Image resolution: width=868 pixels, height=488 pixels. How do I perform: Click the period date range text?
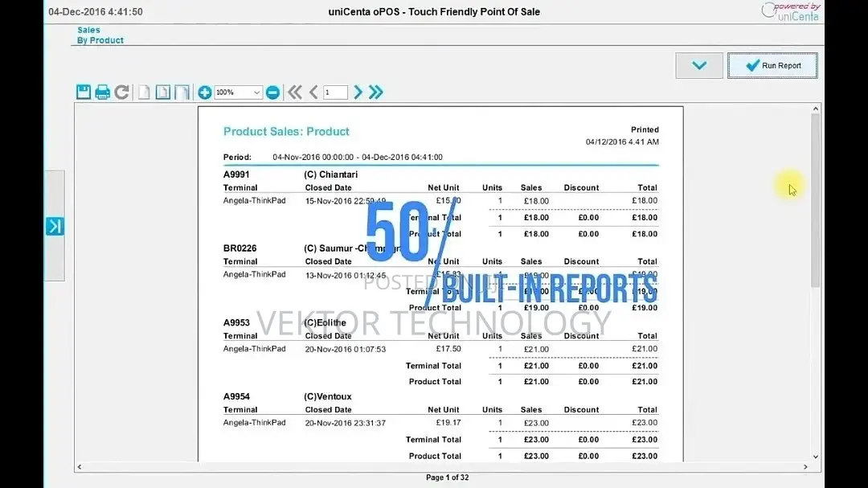pyautogui.click(x=358, y=158)
